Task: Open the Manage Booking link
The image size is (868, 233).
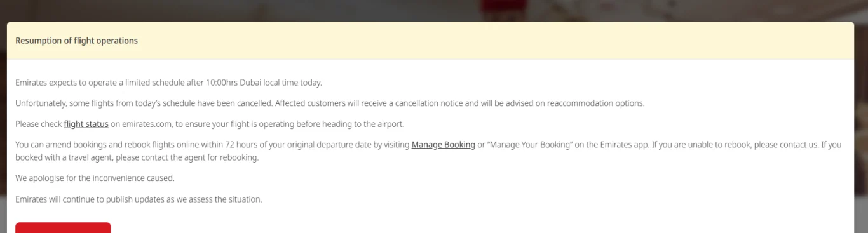Action: tap(444, 145)
